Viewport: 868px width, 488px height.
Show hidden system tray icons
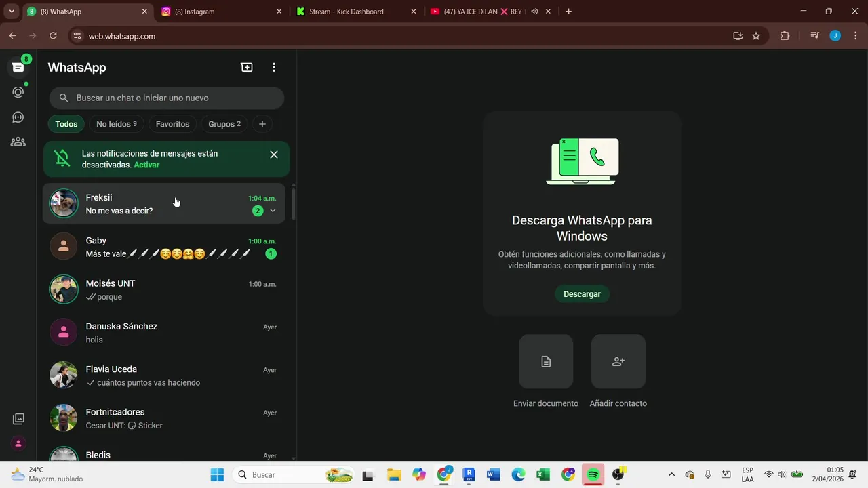coord(671,474)
